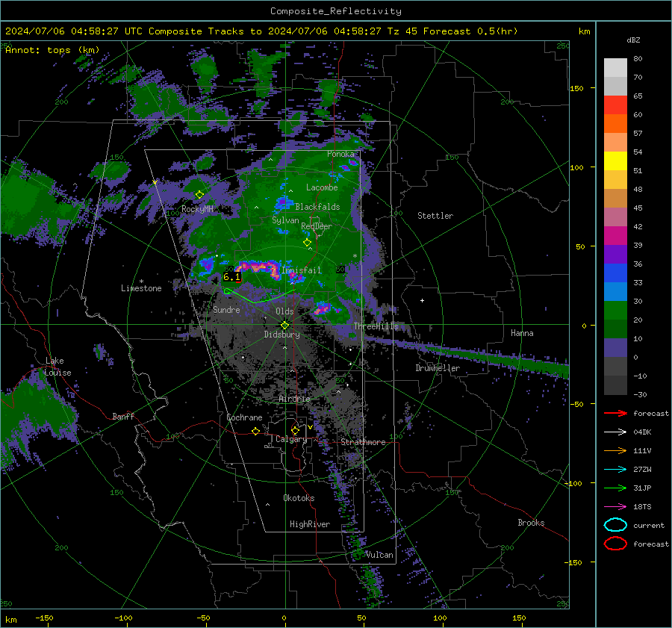Click the Hanna town label
672x628 pixels.
coord(522,333)
